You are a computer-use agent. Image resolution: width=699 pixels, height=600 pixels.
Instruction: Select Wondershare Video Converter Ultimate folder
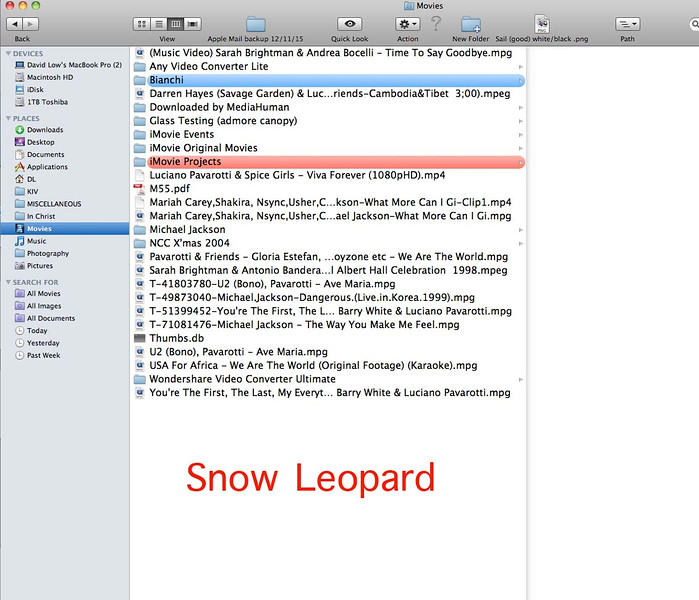pyautogui.click(x=329, y=379)
